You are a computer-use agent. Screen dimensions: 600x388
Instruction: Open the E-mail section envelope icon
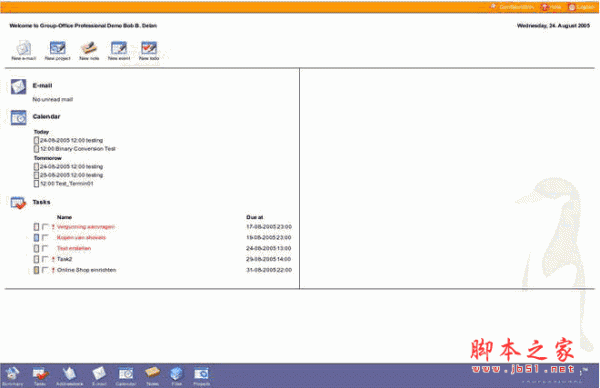[x=18, y=86]
